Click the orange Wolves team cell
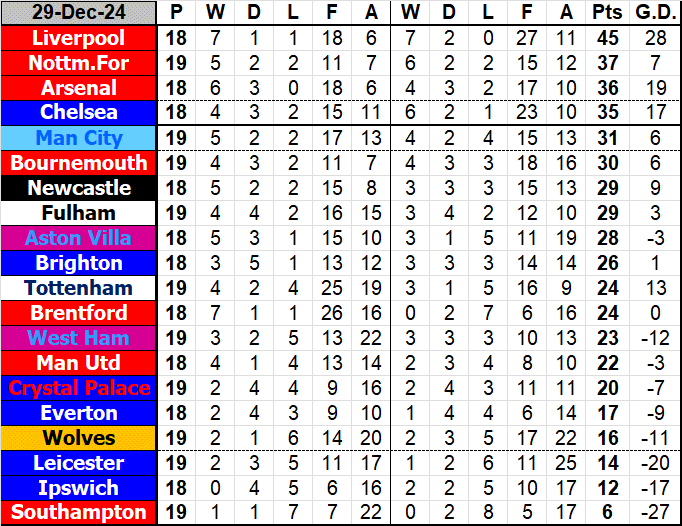This screenshot has height=526, width=682. pos(79,438)
